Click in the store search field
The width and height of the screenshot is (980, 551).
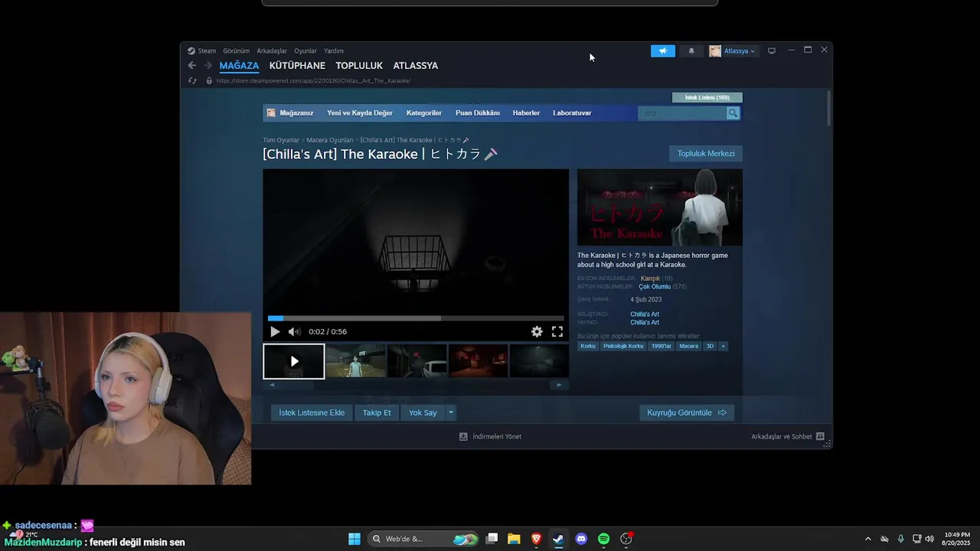coord(681,113)
